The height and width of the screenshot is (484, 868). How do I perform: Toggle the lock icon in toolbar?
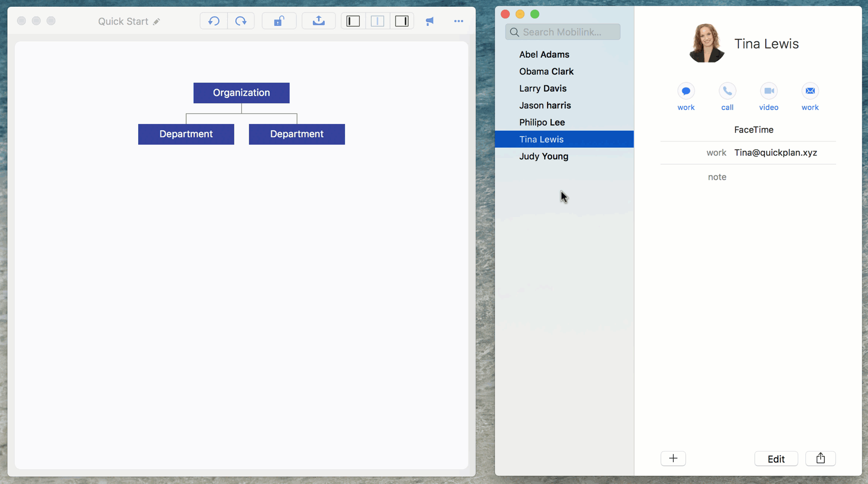click(x=279, y=21)
